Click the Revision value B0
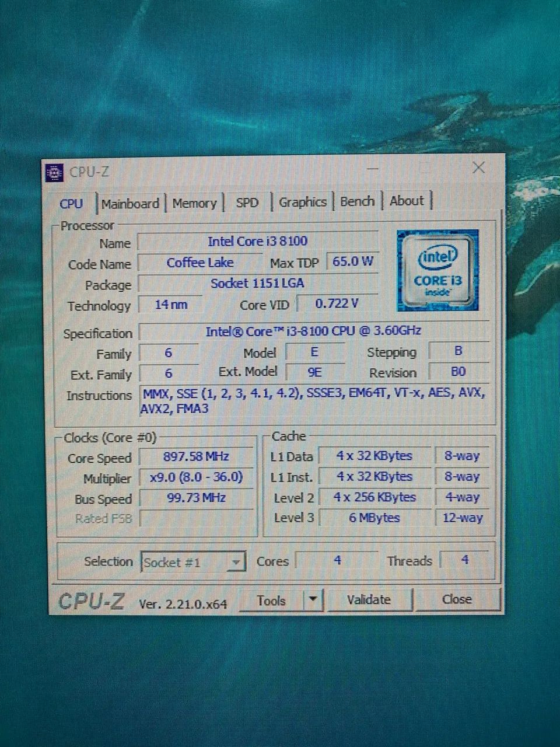 [458, 371]
